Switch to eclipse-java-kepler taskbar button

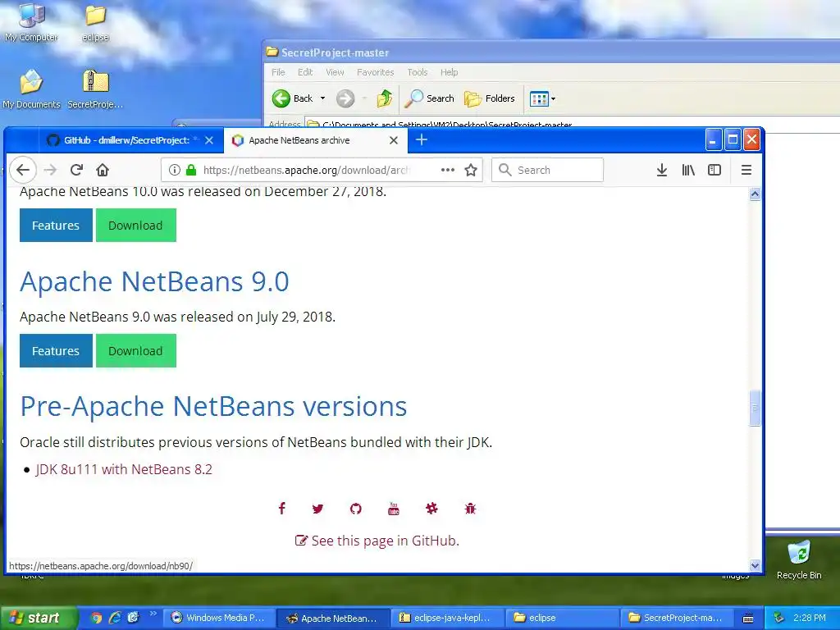tap(448, 618)
